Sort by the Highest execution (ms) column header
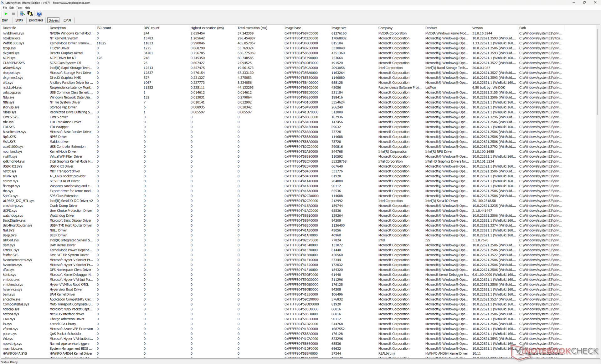 [207, 28]
